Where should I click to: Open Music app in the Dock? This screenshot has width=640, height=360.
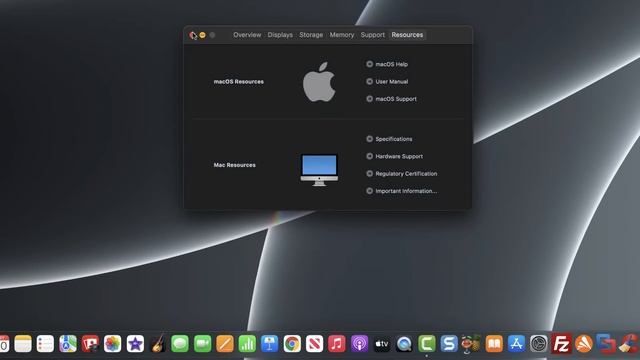[337, 344]
